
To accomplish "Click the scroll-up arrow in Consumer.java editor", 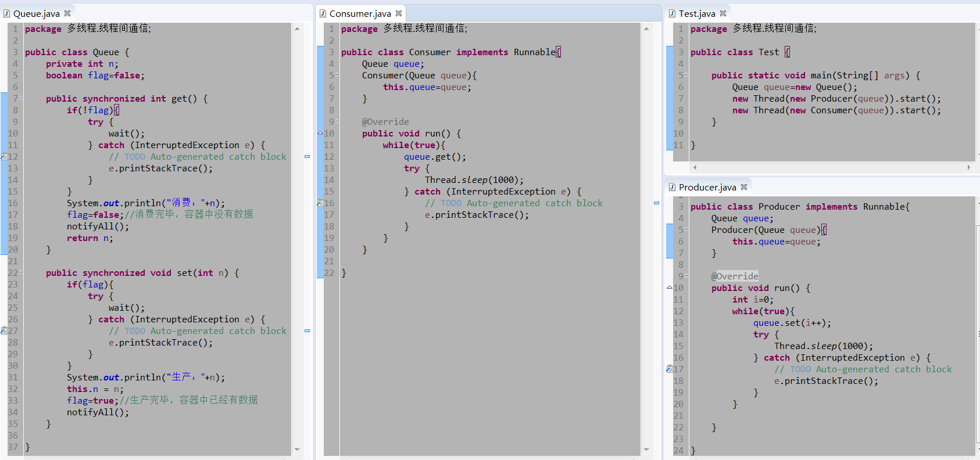I will pos(646,28).
